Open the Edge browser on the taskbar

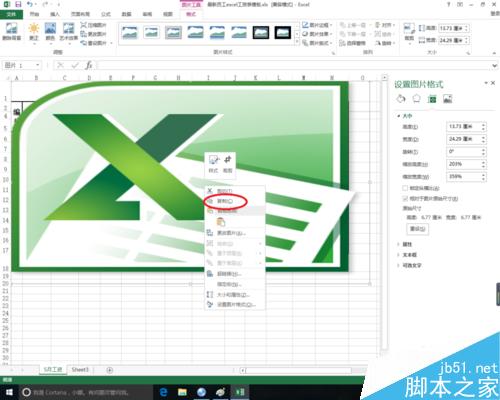(x=163, y=392)
